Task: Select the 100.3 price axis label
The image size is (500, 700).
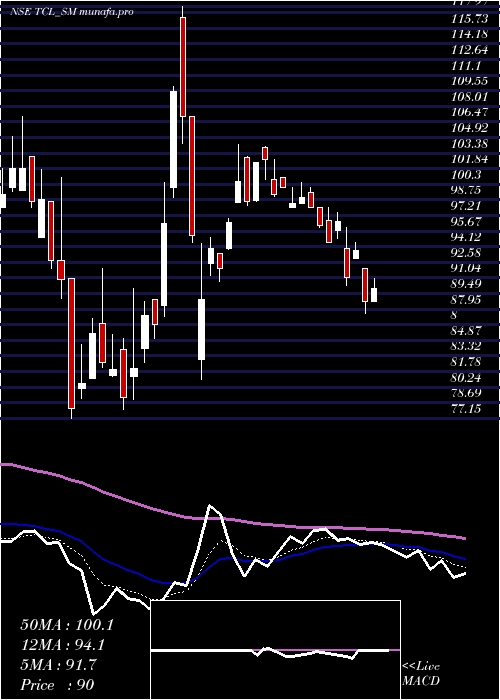Action: (467, 175)
